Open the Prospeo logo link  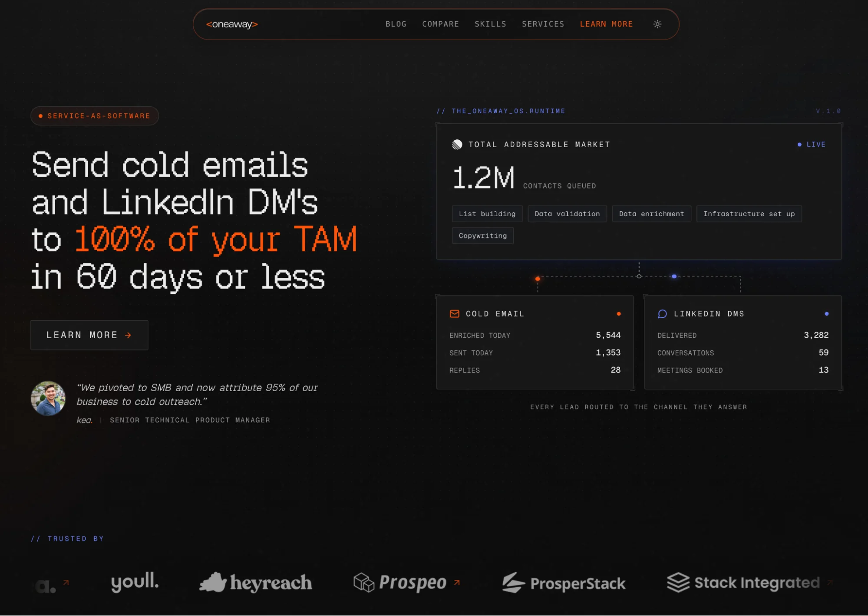[400, 583]
